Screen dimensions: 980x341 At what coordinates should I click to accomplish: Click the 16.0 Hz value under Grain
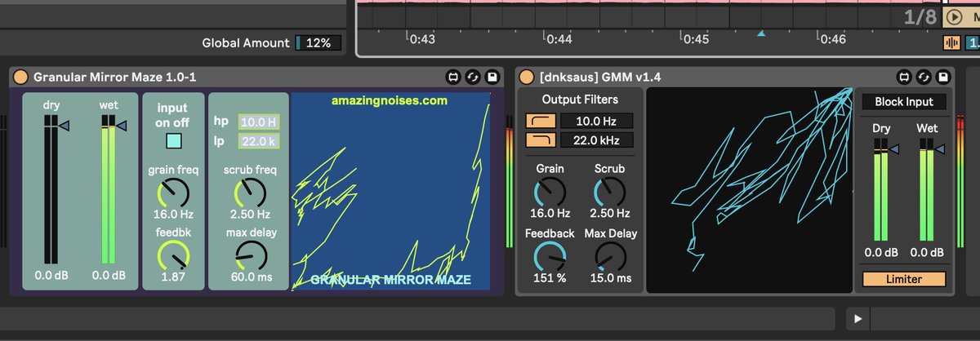coord(550,213)
